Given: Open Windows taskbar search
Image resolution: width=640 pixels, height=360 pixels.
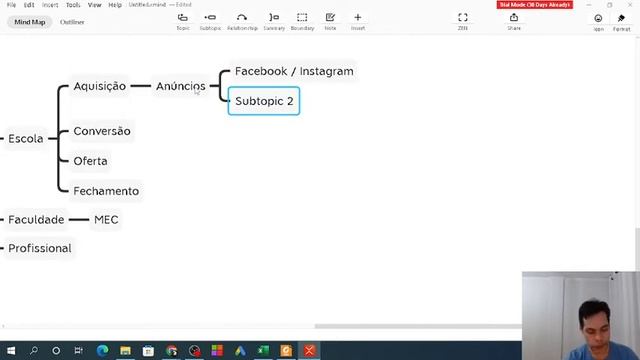Looking at the screenshot, I should click(34, 351).
